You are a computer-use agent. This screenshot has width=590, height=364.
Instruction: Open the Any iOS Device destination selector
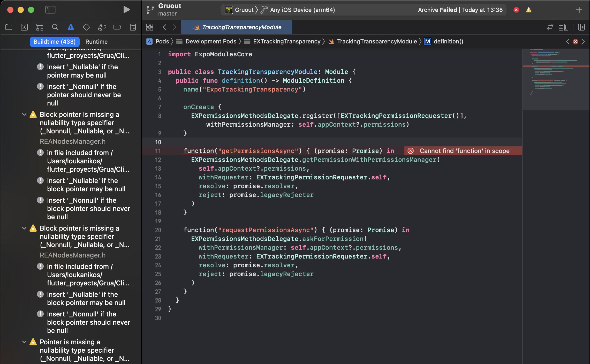click(302, 10)
